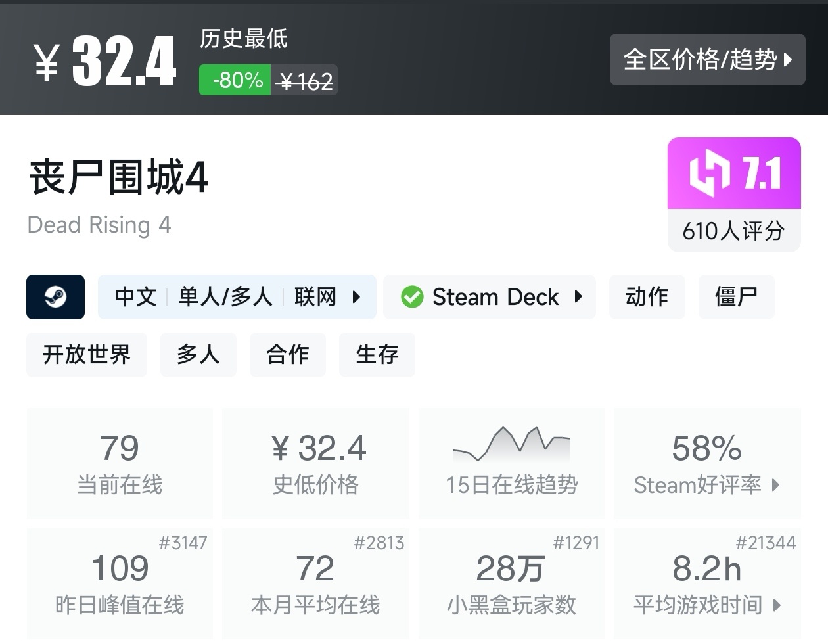828x644 pixels.
Task: Select the 多人 tag
Action: coord(198,355)
